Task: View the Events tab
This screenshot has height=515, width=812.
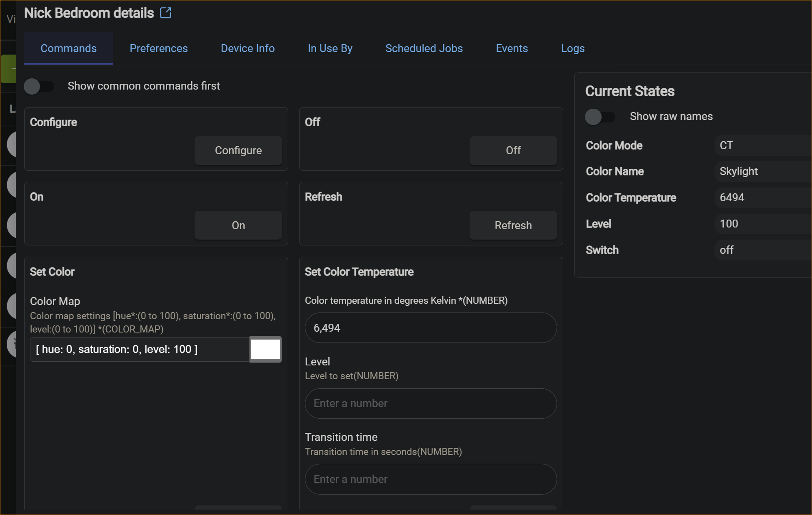Action: tap(512, 48)
